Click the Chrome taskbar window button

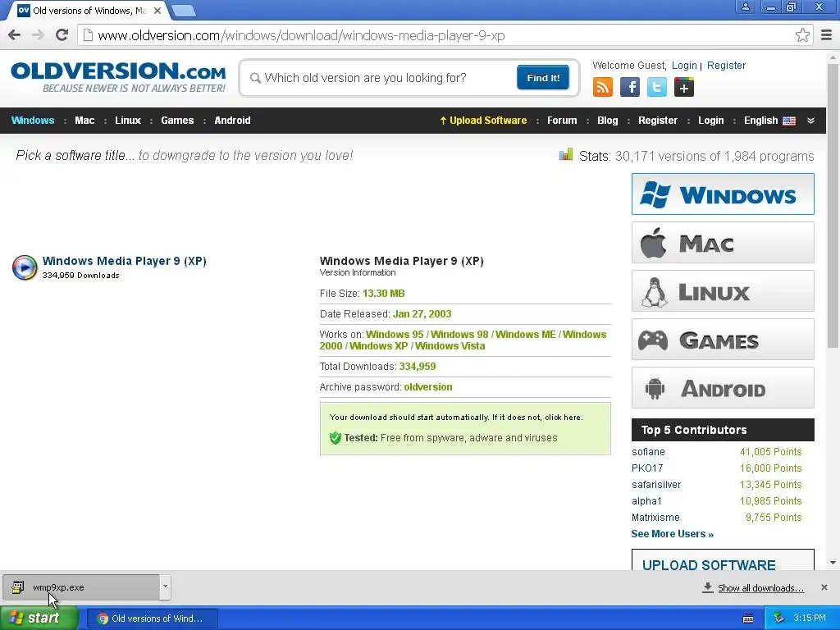pos(152,619)
